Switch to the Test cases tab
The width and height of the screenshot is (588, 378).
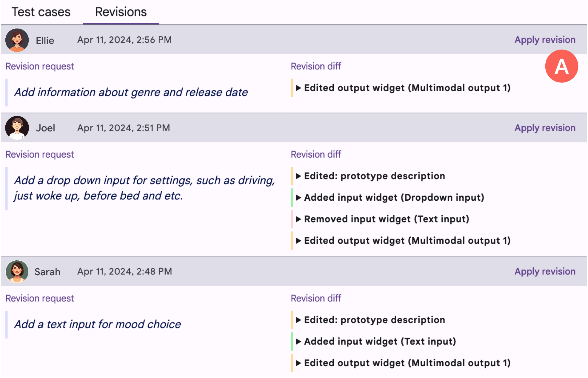[41, 12]
